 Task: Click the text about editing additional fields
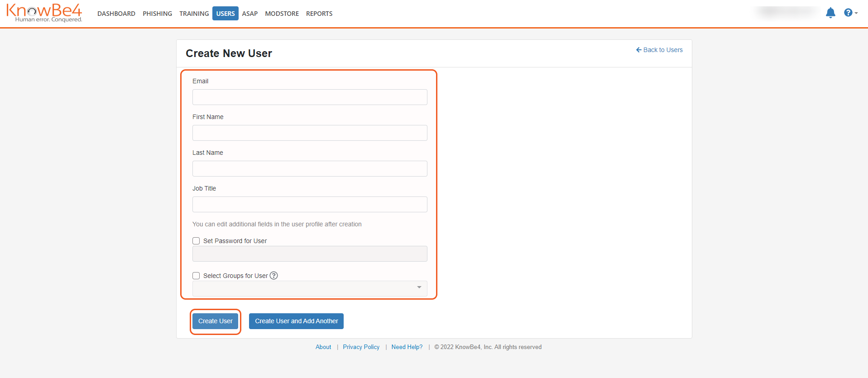point(277,224)
